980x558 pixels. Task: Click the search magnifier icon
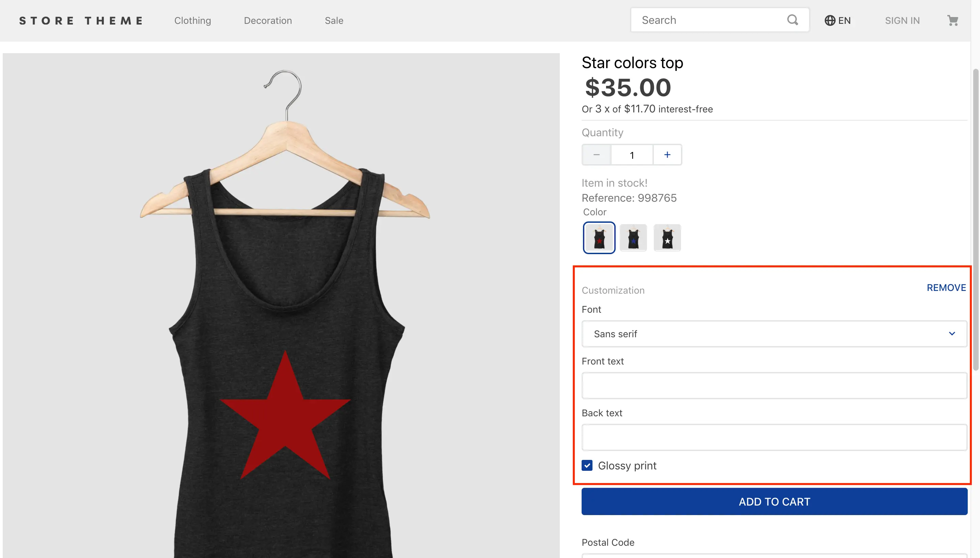tap(792, 20)
